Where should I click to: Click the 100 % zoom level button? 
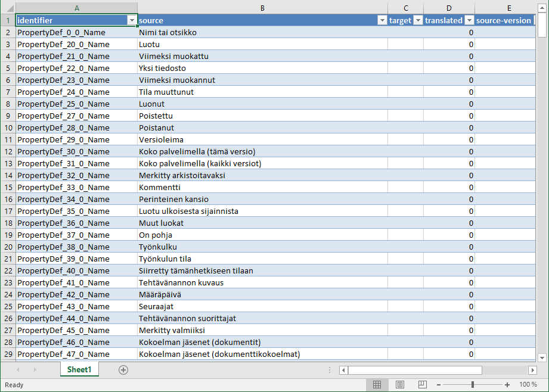pyautogui.click(x=528, y=385)
